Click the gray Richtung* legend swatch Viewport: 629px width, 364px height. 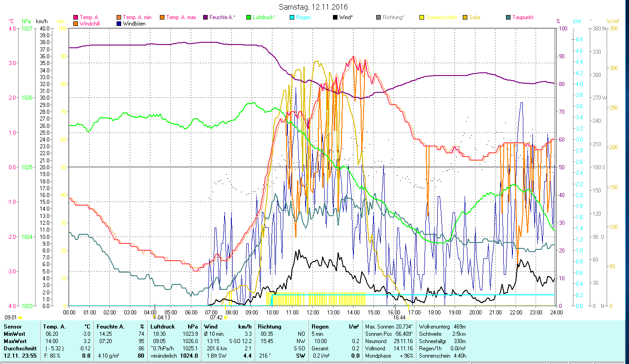[x=378, y=18]
